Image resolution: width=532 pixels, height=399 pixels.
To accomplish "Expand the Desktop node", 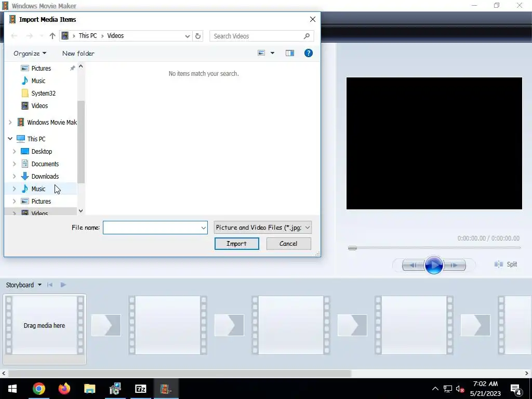I will (14, 151).
